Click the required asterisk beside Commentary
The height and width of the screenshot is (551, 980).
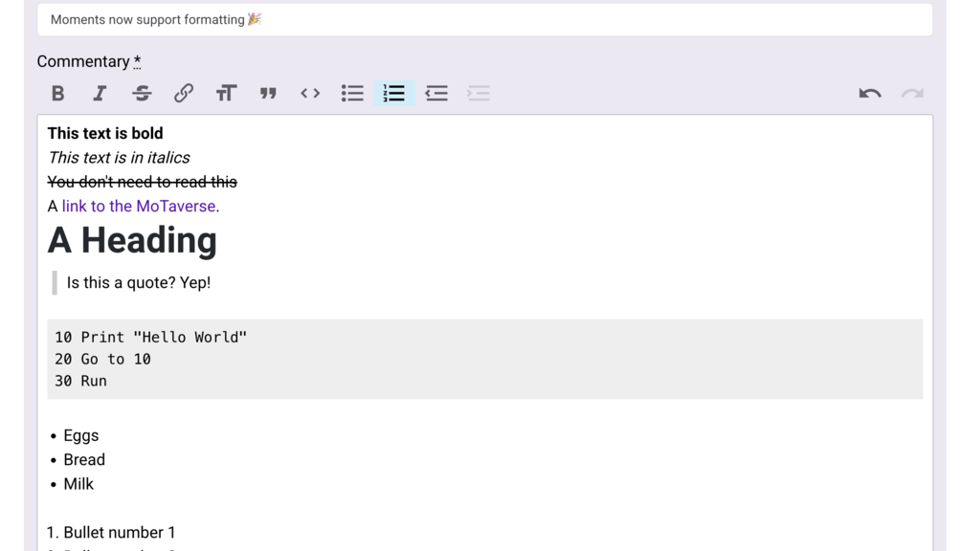pos(137,60)
